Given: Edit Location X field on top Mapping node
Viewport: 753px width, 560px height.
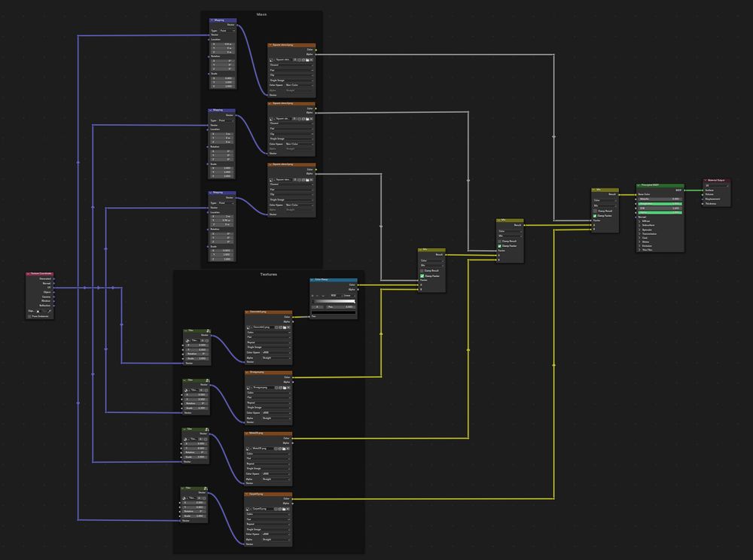Looking at the screenshot, I should [223, 44].
